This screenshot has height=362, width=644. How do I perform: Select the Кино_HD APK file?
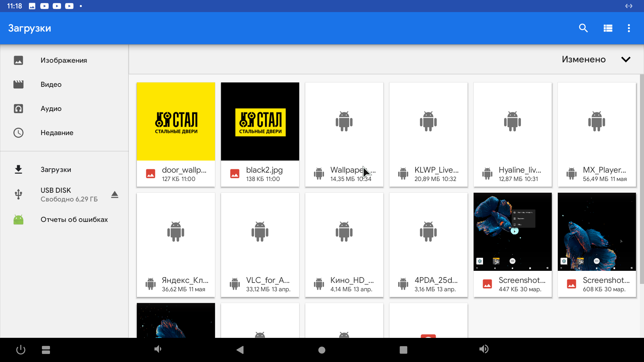[344, 245]
